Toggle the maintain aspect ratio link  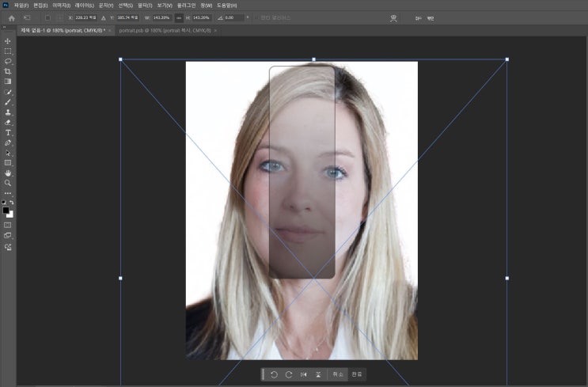(179, 17)
